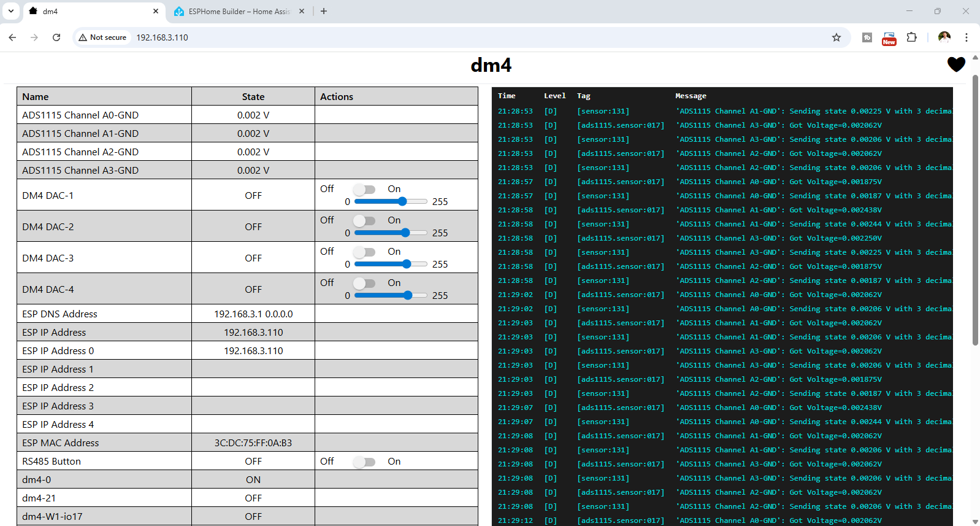Click the heart icon next to dm4 title
The width and height of the screenshot is (980, 526).
click(955, 64)
